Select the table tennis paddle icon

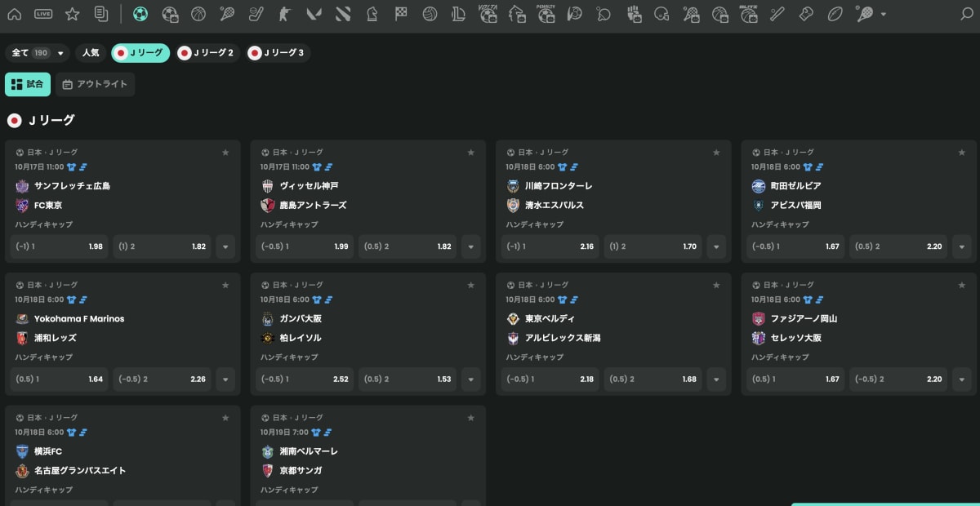click(x=604, y=14)
